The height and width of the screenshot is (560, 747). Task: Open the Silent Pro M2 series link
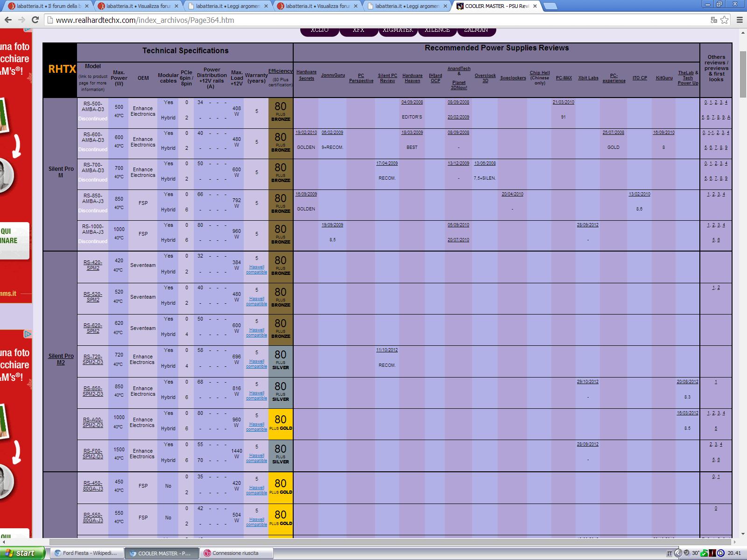point(61,359)
